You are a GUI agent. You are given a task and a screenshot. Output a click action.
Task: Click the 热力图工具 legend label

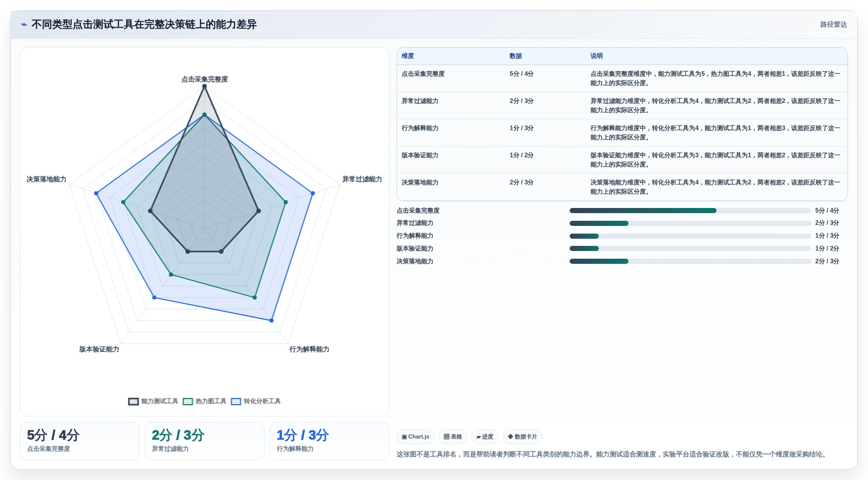pyautogui.click(x=211, y=401)
